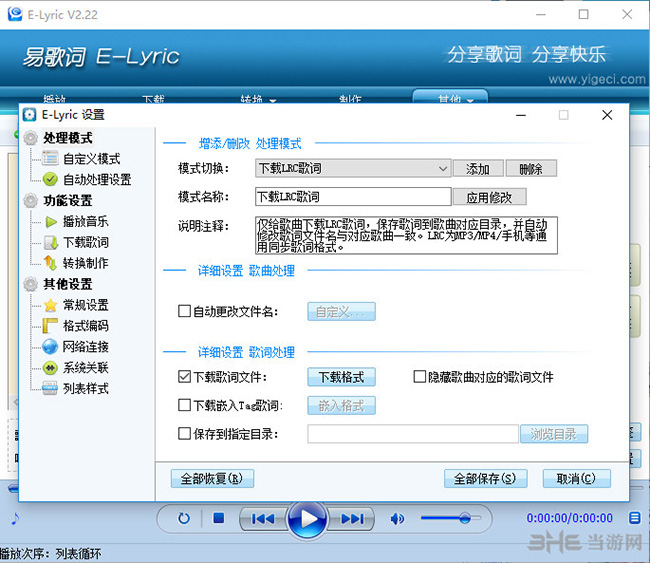Uncheck 下载歌词文件 checkbox
Image resolution: width=650 pixels, height=563 pixels.
(184, 376)
